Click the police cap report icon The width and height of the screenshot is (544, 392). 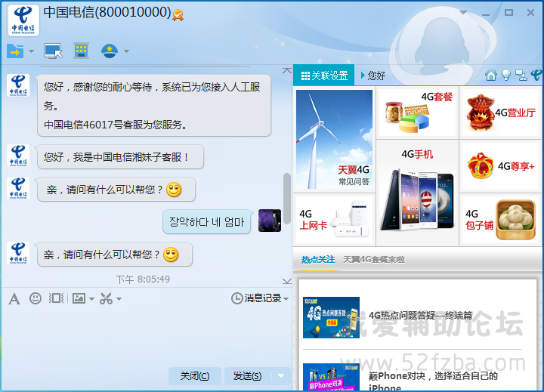coord(110,51)
